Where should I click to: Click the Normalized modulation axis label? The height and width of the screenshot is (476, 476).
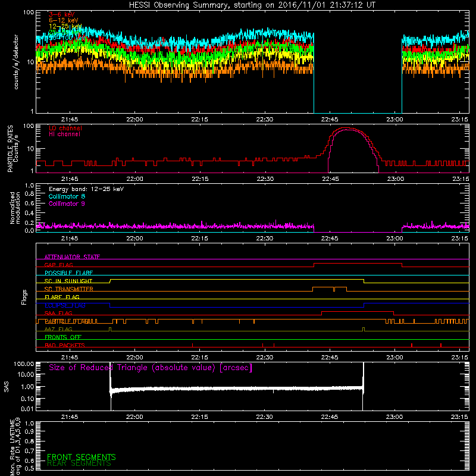(x=15, y=208)
